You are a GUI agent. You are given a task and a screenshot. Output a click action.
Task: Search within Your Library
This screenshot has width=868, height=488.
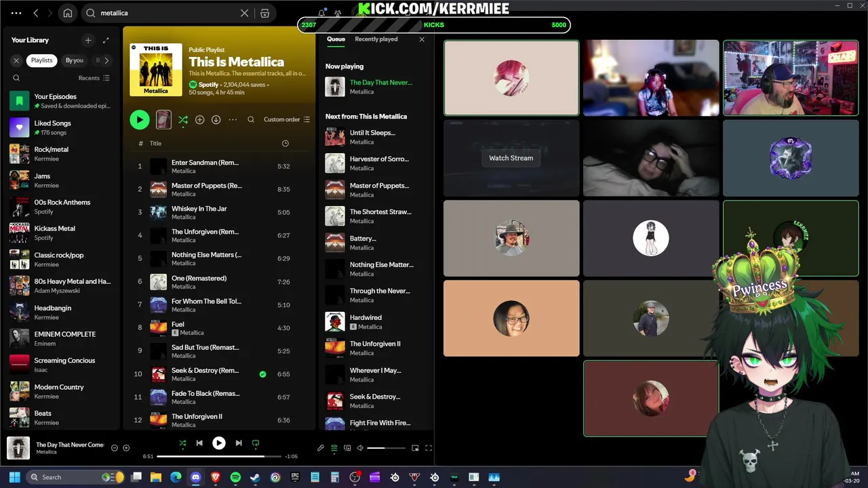pyautogui.click(x=17, y=78)
